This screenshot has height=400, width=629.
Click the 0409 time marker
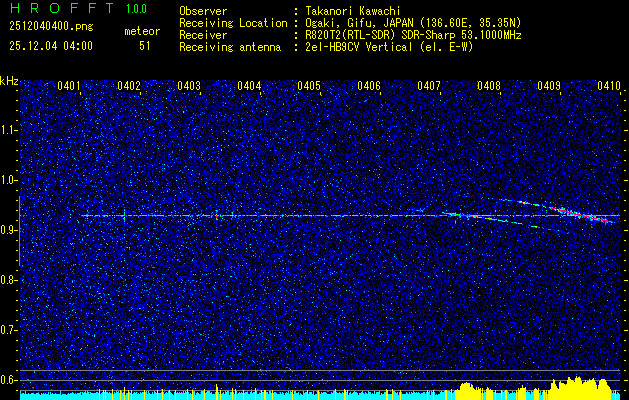click(549, 85)
